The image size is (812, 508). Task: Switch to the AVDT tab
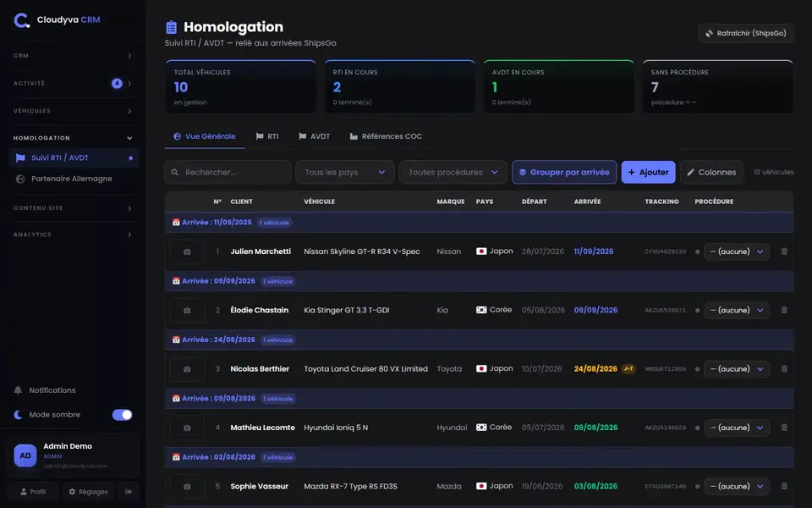(x=315, y=136)
